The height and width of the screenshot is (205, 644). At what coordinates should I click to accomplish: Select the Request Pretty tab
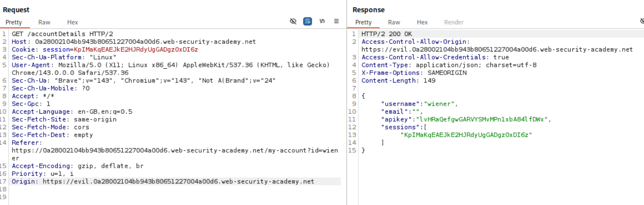click(14, 22)
